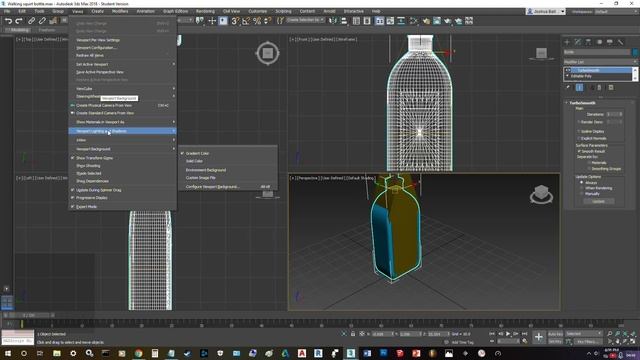Open the Align tool

[x=344, y=21]
